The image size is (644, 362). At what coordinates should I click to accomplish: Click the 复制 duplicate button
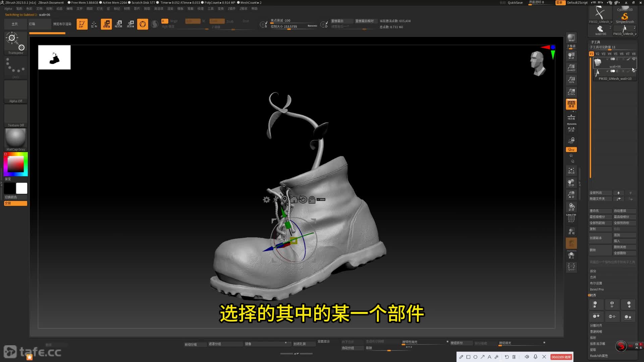coord(600,229)
